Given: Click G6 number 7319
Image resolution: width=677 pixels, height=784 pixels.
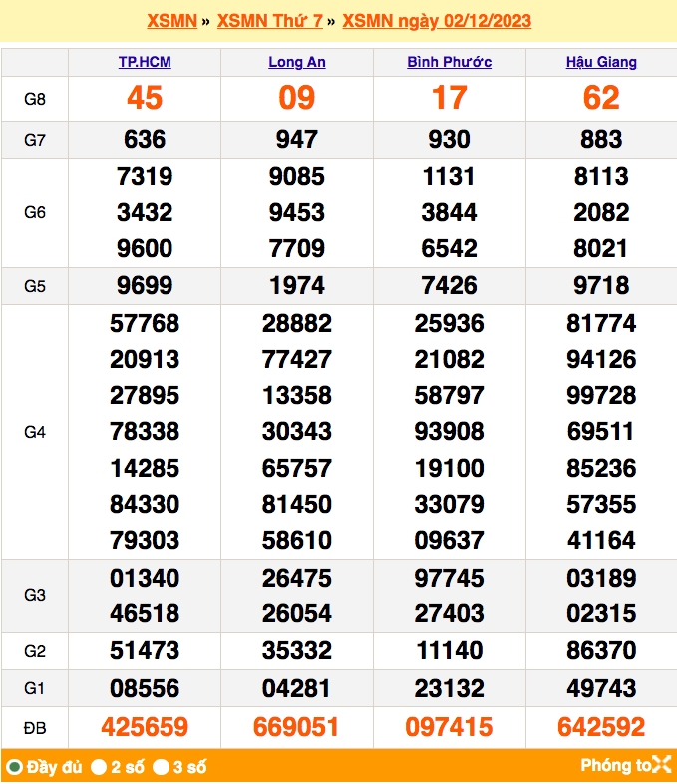Looking at the screenshot, I should pos(145,176).
